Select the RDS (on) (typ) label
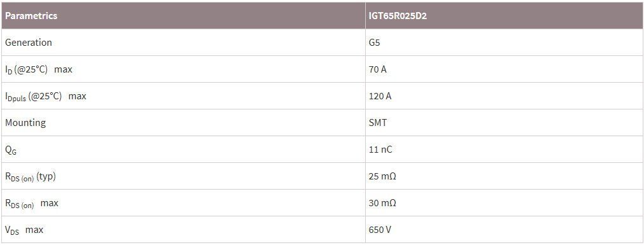Image resolution: width=644 pixels, height=245 pixels. (30, 177)
